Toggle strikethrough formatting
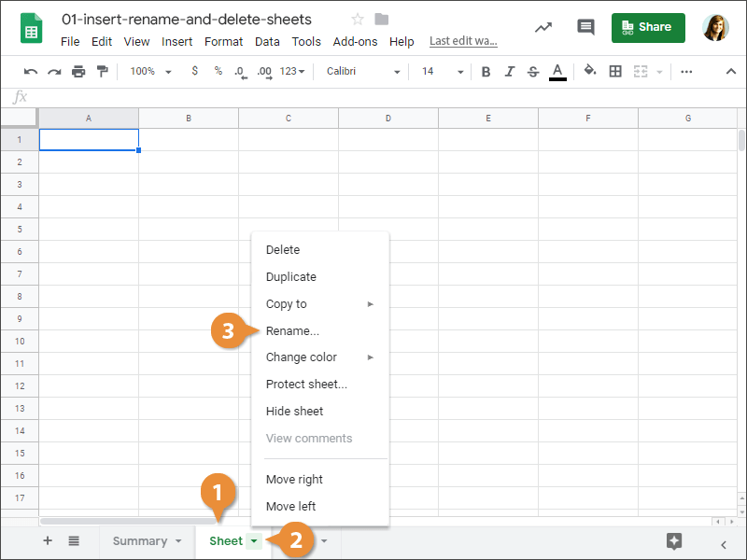The image size is (747, 560). [x=532, y=71]
